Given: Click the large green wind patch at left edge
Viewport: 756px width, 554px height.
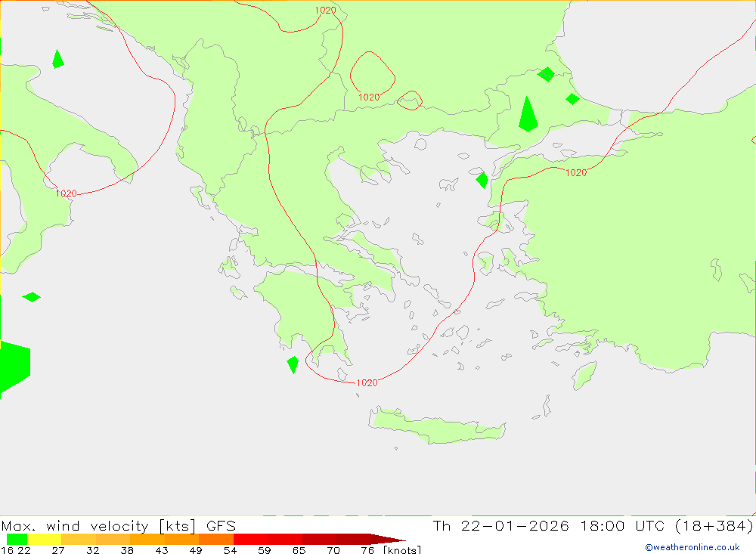Looking at the screenshot, I should [x=14, y=367].
